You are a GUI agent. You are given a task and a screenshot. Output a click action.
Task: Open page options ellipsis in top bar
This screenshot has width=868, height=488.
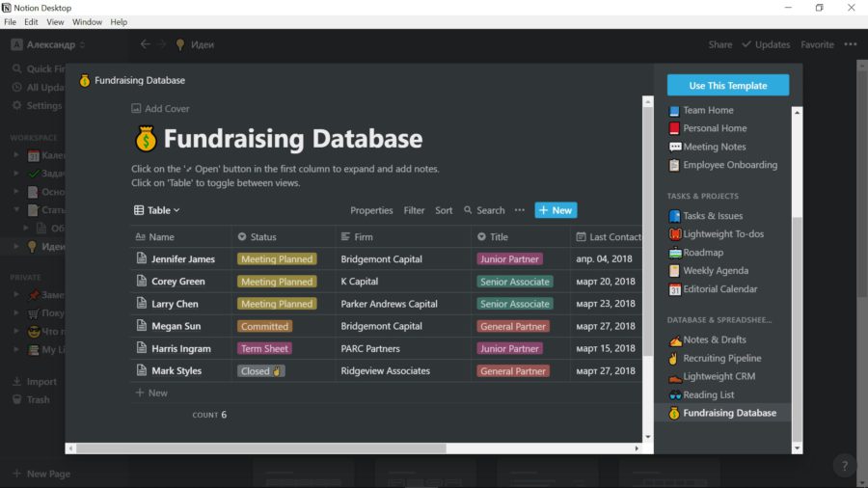click(x=851, y=44)
